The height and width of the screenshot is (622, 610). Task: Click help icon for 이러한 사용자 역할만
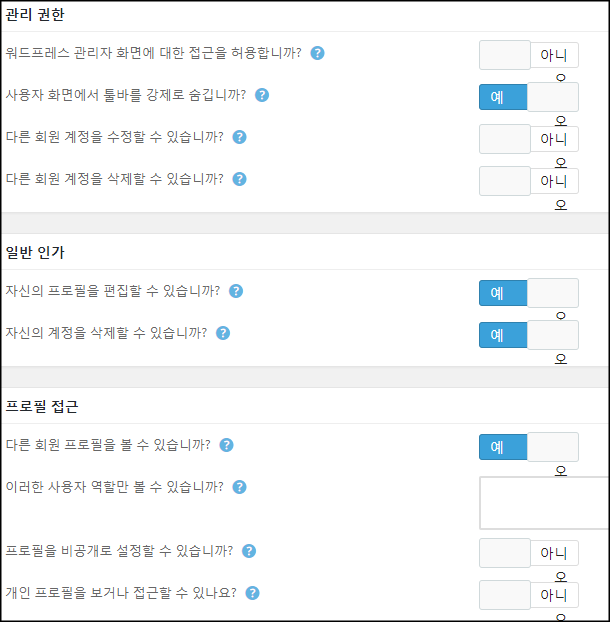click(239, 487)
